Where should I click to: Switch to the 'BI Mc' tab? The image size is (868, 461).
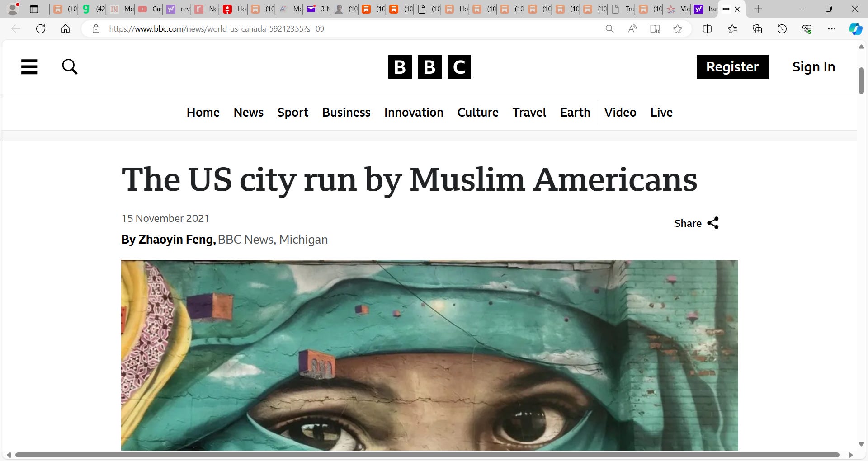122,9
